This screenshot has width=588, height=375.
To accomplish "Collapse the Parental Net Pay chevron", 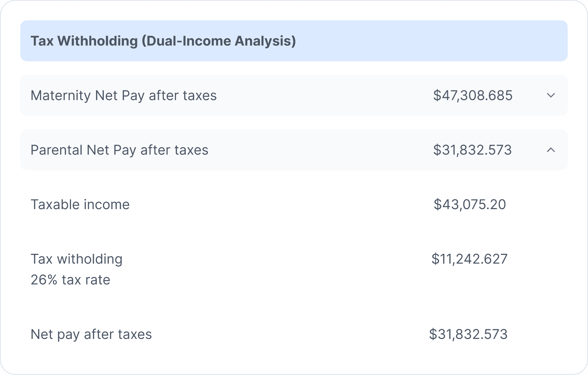I will [551, 150].
